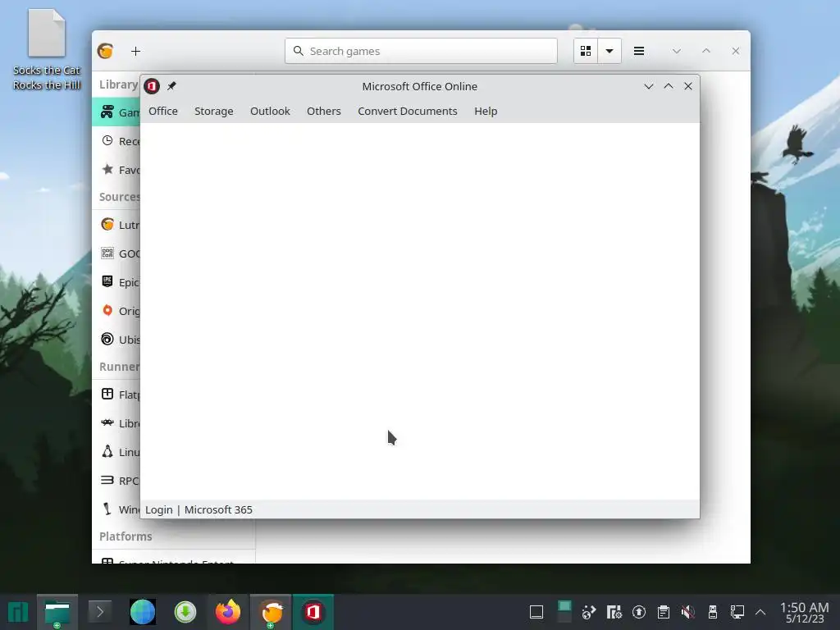Expand hidden system tray icons arrow
This screenshot has height=630, width=840.
tap(760, 612)
